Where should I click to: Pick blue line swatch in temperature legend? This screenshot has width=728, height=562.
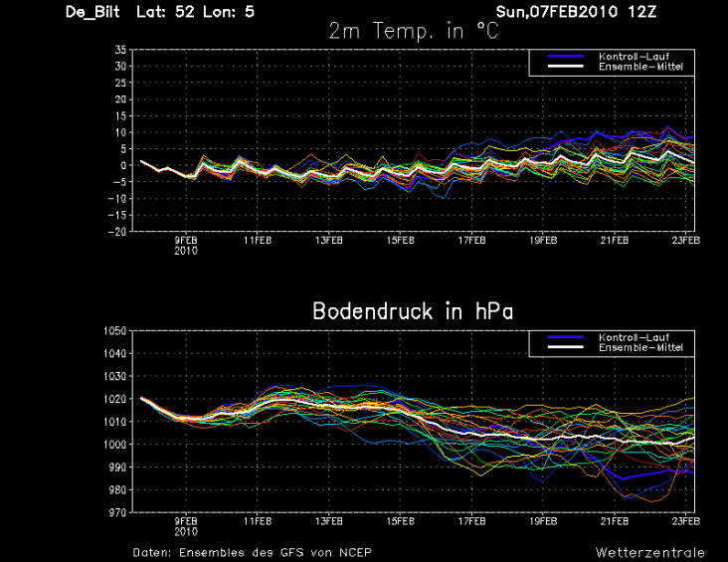(x=566, y=56)
